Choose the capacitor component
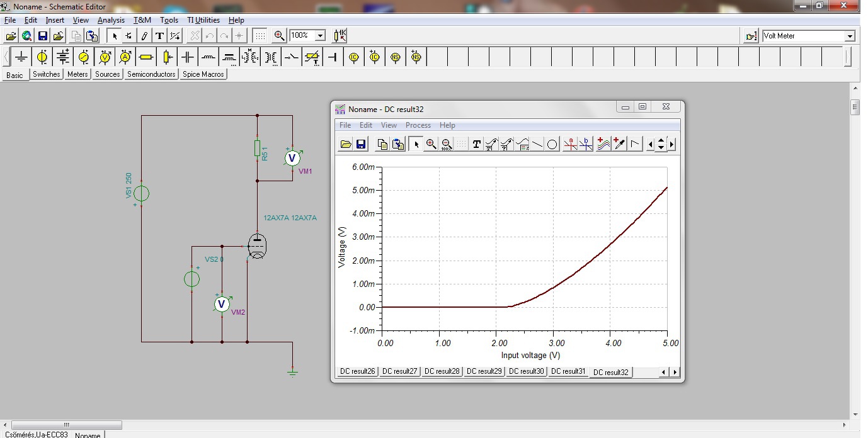The width and height of the screenshot is (868, 438). (188, 57)
